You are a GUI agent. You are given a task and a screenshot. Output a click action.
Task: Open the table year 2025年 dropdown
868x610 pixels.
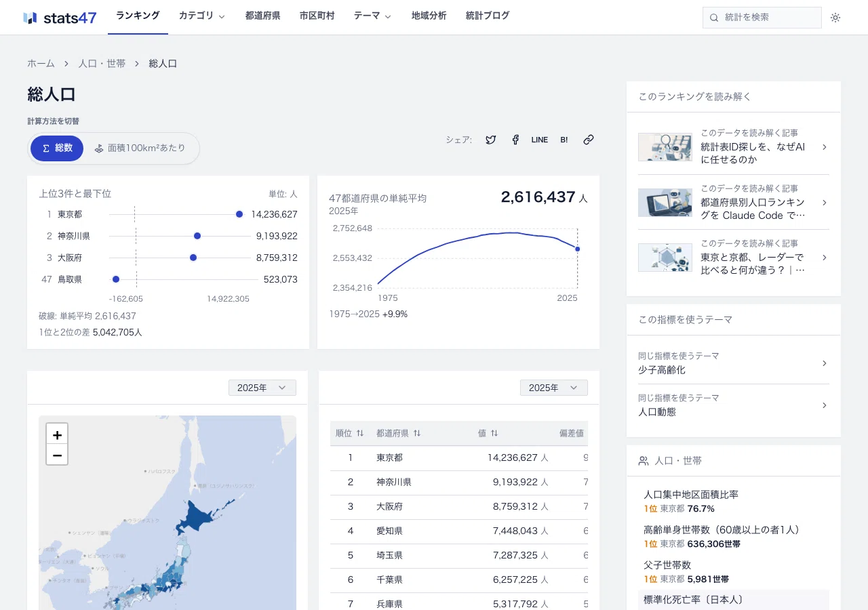pyautogui.click(x=554, y=388)
